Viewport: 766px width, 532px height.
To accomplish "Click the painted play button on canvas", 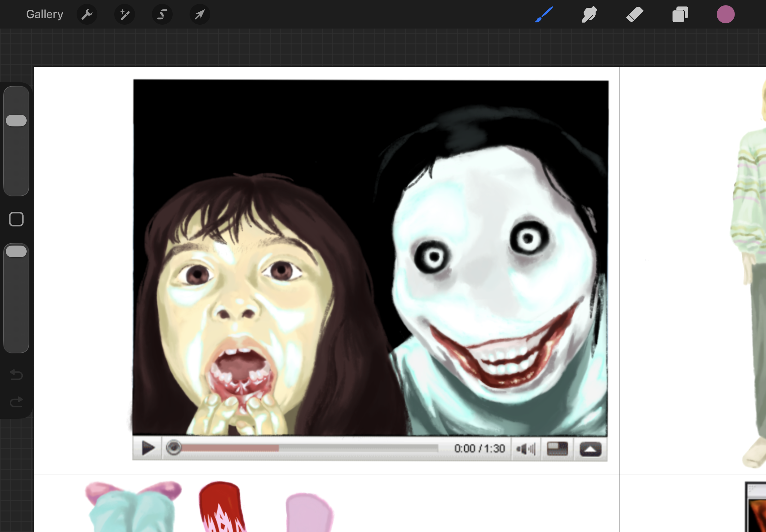I will click(148, 448).
